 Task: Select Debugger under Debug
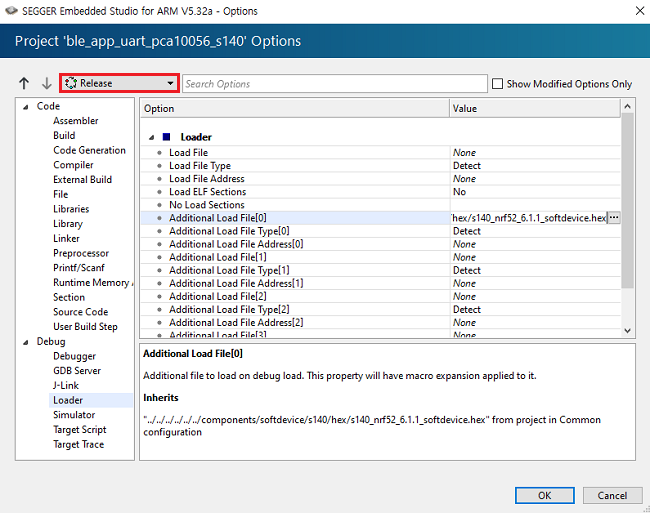click(x=74, y=356)
